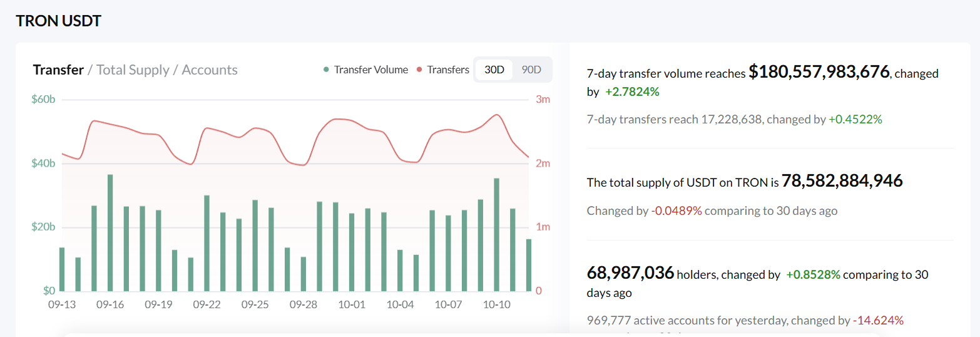Click the 68,987,036 holders count
This screenshot has height=337, width=980.
click(x=630, y=273)
